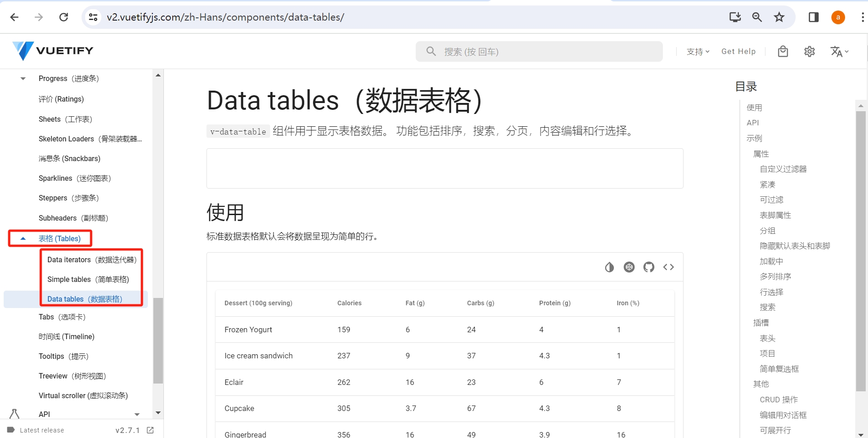The height and width of the screenshot is (438, 868).
Task: Click the Vuetify logo
Action: (x=53, y=51)
